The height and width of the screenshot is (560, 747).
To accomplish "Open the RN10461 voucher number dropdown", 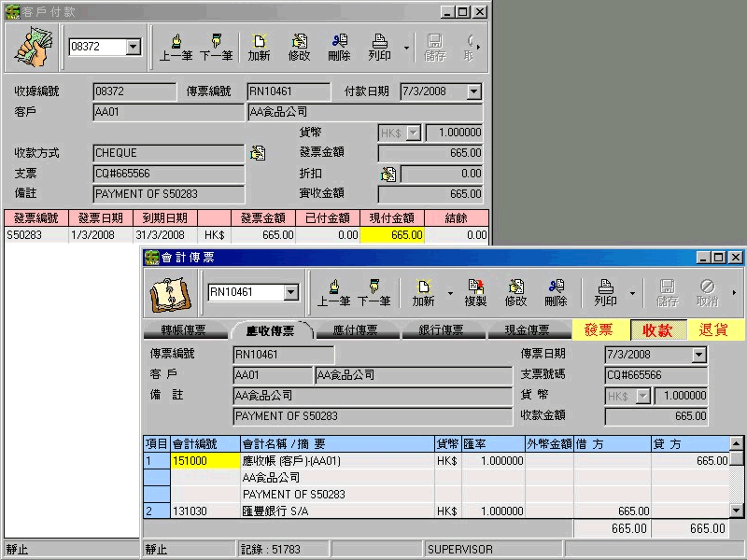I will click(290, 292).
